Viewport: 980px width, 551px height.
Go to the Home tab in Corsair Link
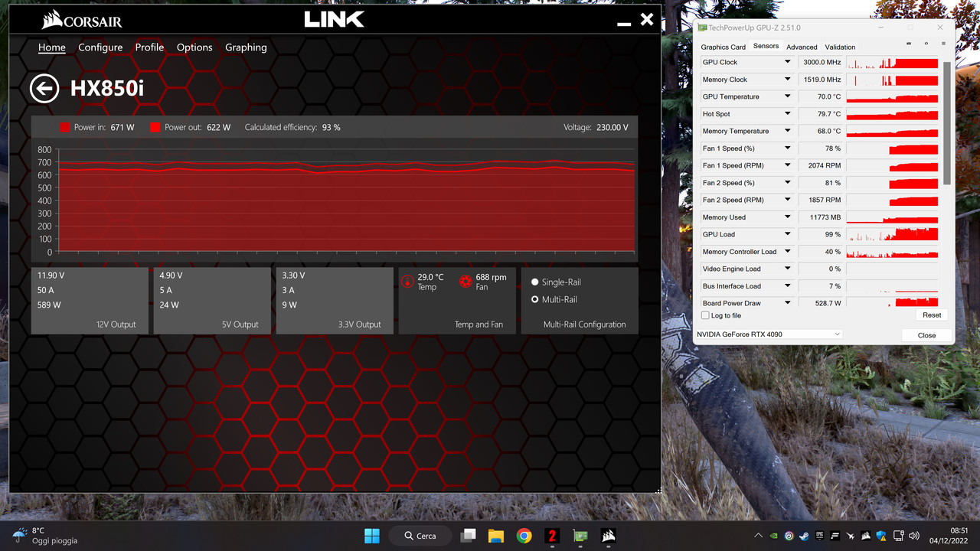(x=52, y=47)
